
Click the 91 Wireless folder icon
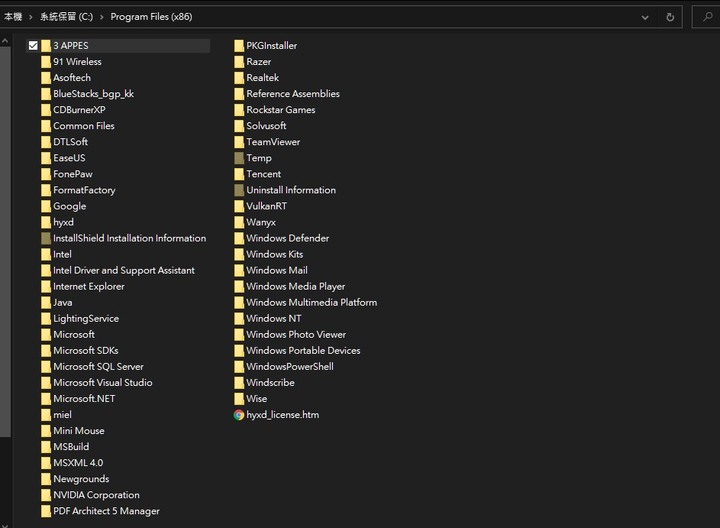(46, 62)
